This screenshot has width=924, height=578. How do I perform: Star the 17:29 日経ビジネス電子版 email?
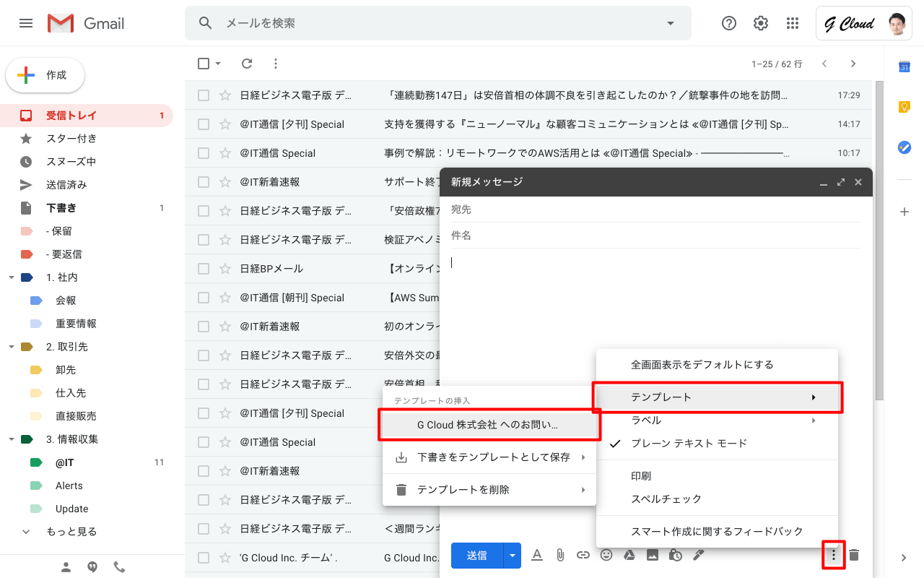225,95
